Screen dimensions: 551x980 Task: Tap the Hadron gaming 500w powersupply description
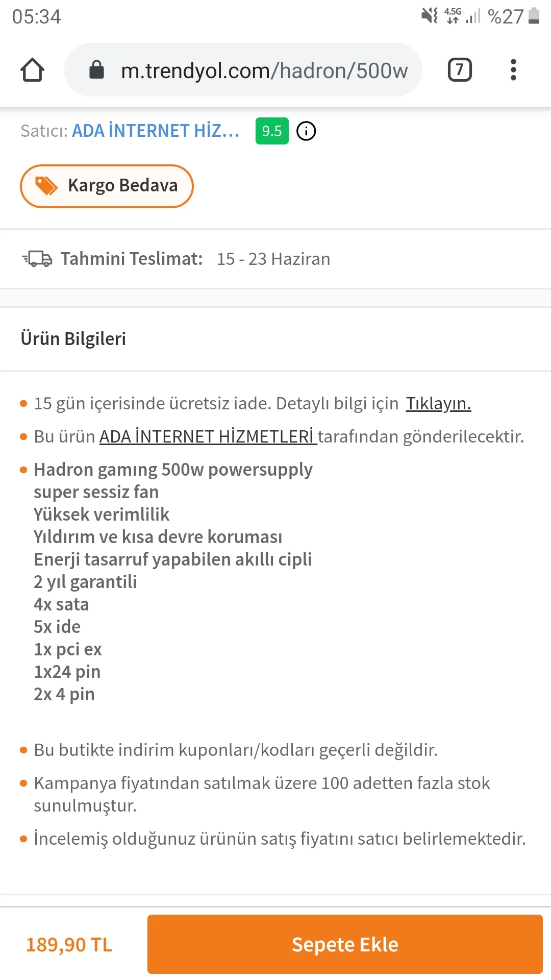click(x=173, y=470)
